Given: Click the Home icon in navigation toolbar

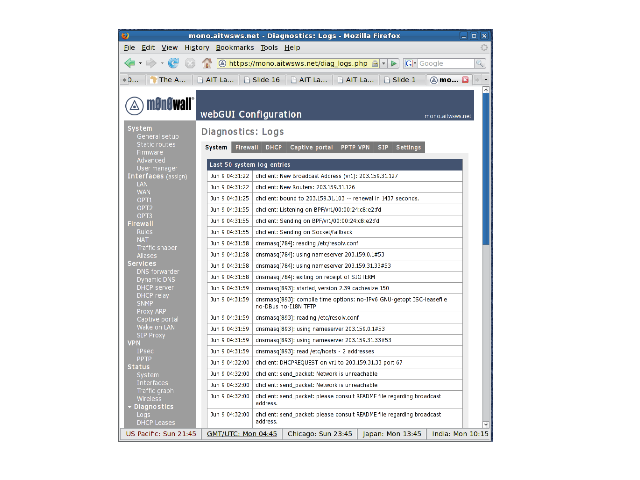Looking at the screenshot, I should click(x=207, y=62).
